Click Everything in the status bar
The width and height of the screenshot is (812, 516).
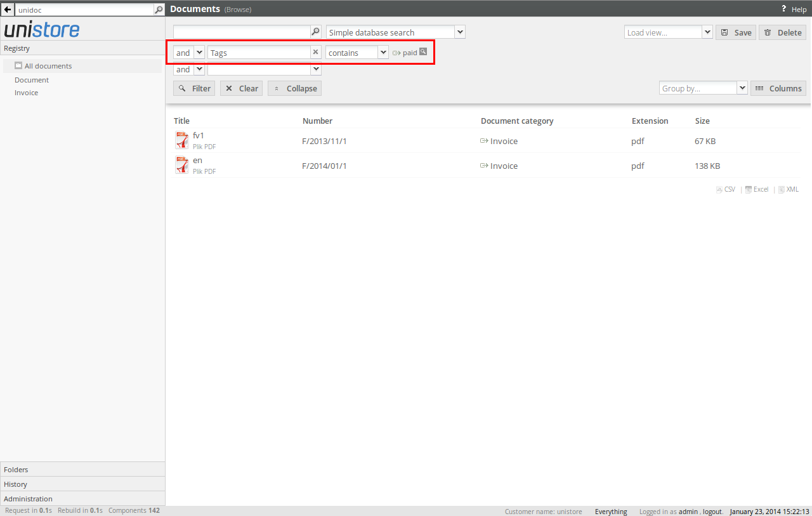(611, 512)
